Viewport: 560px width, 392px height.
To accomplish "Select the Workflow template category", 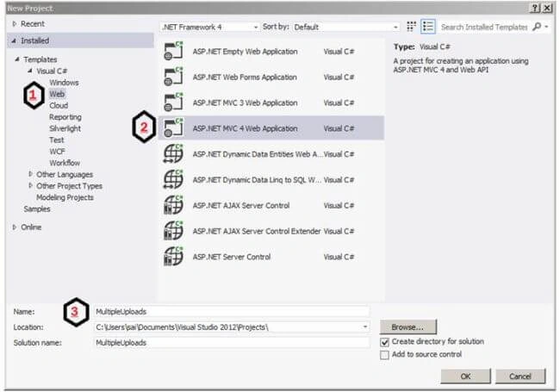I will (x=65, y=163).
